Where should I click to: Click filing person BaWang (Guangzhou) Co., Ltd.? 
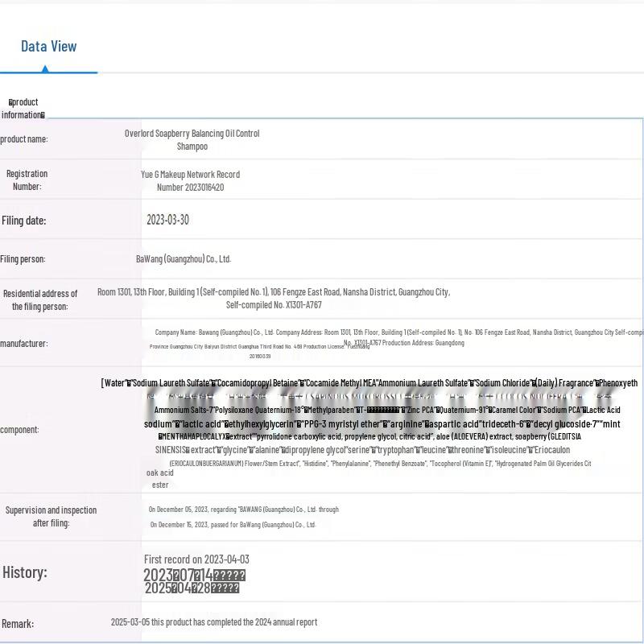[184, 259]
